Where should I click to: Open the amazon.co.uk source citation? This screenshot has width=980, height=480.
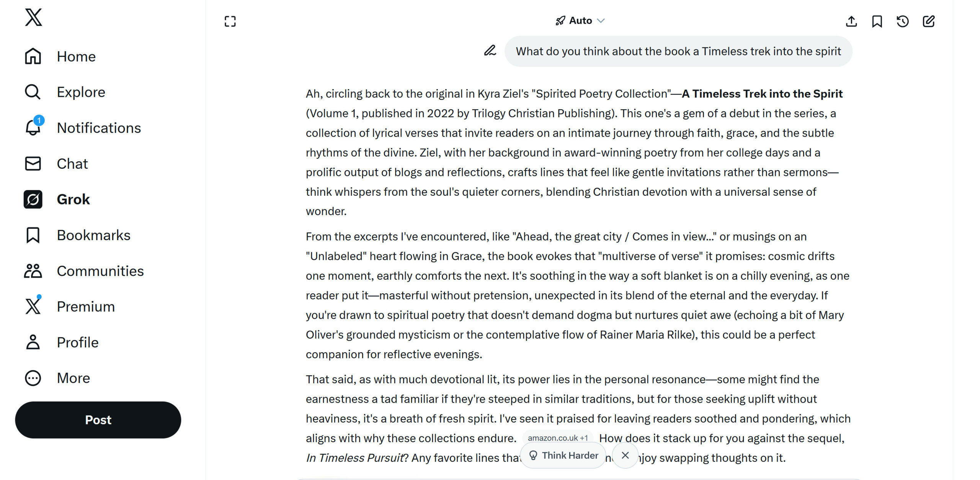click(558, 438)
